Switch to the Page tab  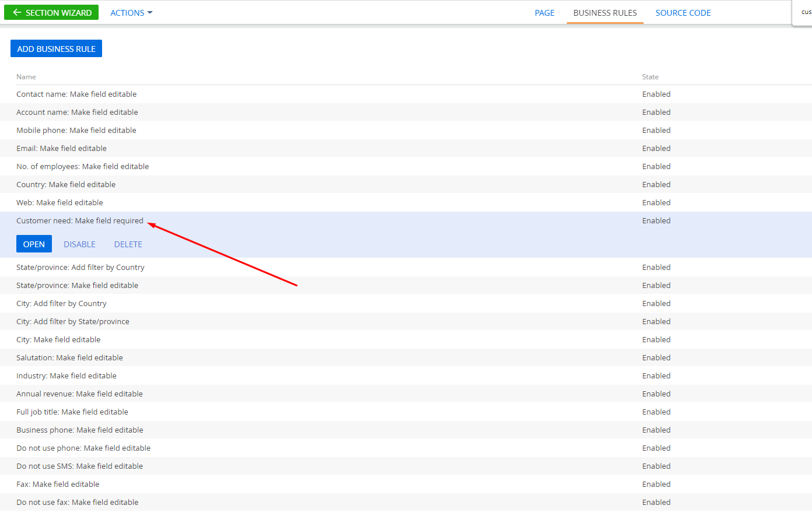[x=544, y=13]
